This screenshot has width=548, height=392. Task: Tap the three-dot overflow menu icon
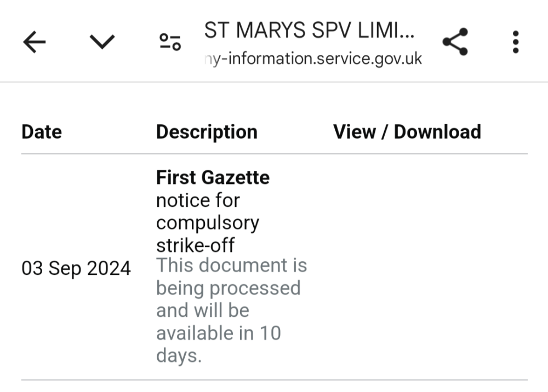coord(515,41)
